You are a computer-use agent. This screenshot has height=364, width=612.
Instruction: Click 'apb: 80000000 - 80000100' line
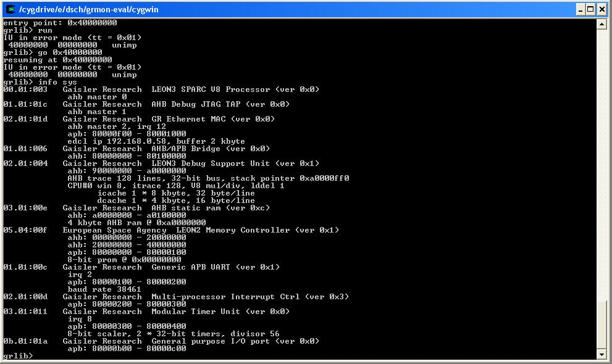[x=127, y=252]
